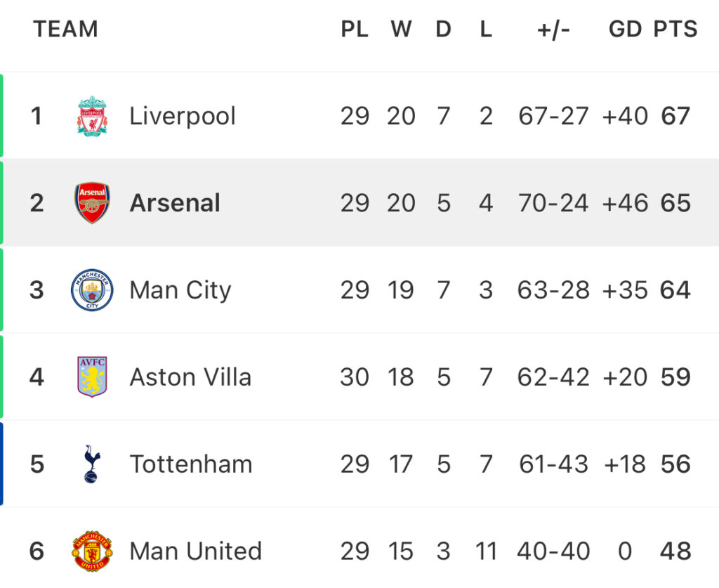719x588 pixels.
Task: Select the Man City team name
Action: click(x=180, y=291)
